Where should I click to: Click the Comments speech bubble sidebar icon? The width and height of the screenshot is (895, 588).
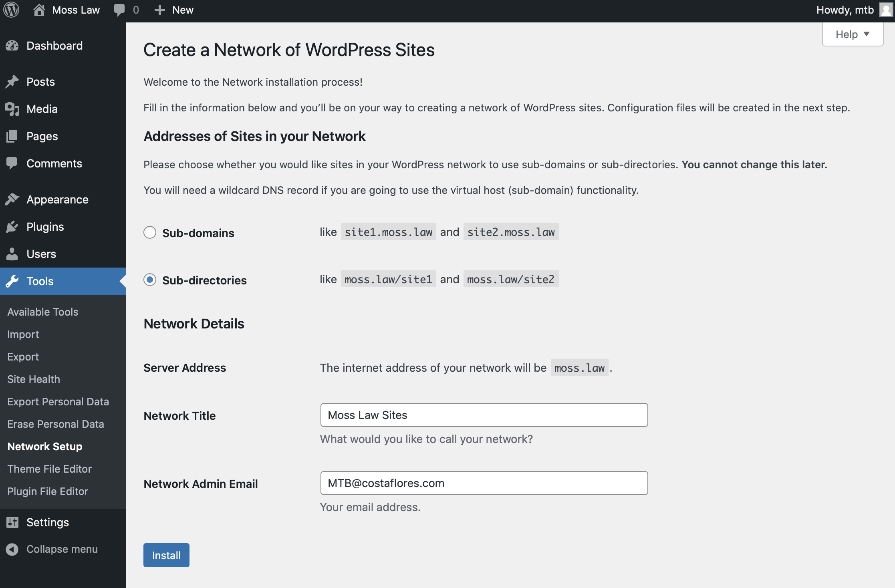tap(12, 163)
